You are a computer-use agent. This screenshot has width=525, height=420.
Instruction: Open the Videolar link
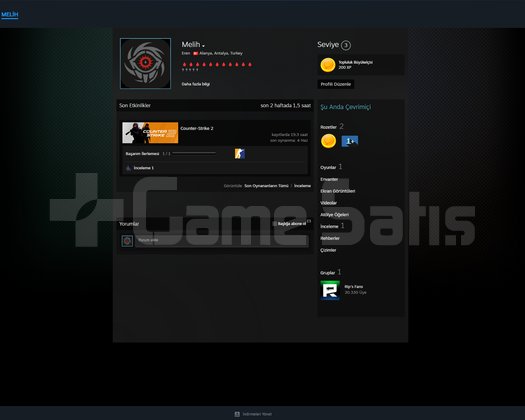(x=328, y=203)
